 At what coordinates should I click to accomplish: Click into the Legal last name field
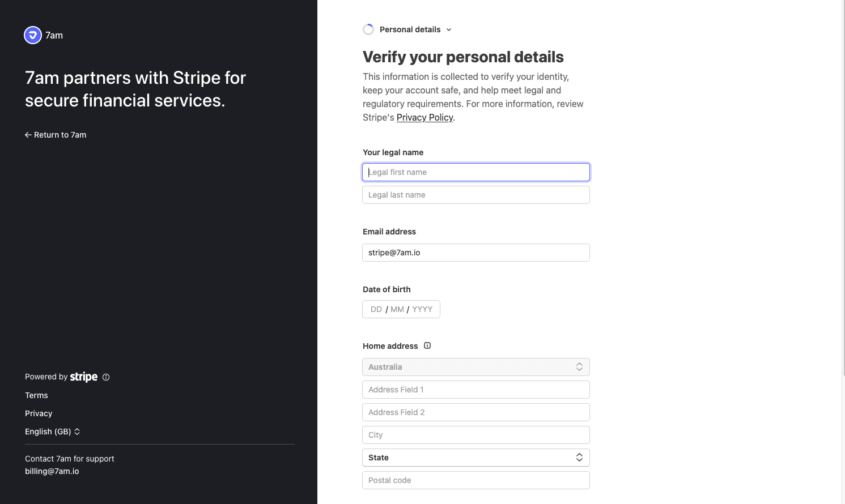coord(475,195)
